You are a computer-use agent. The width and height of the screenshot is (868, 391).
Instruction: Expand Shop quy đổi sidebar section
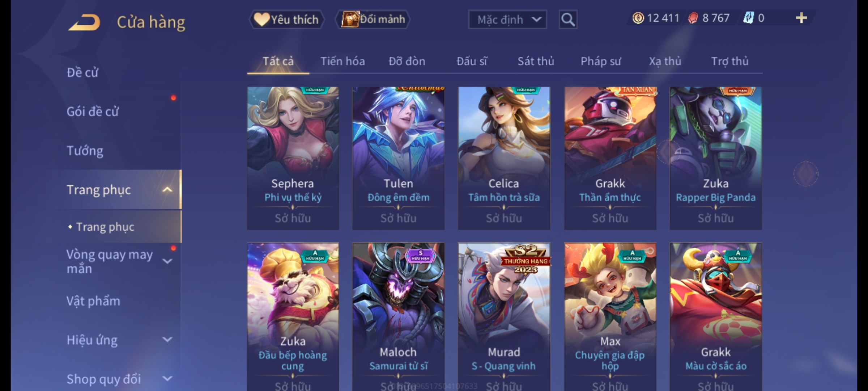click(x=167, y=379)
